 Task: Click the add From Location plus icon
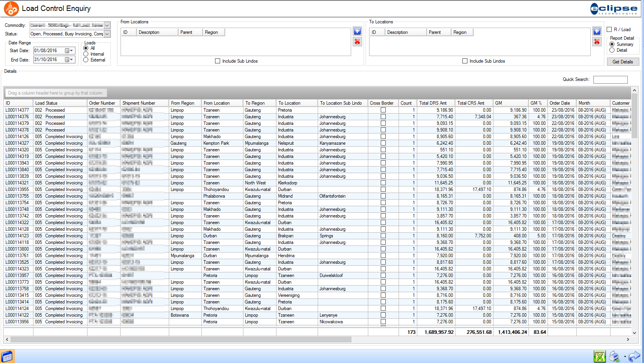357,31
